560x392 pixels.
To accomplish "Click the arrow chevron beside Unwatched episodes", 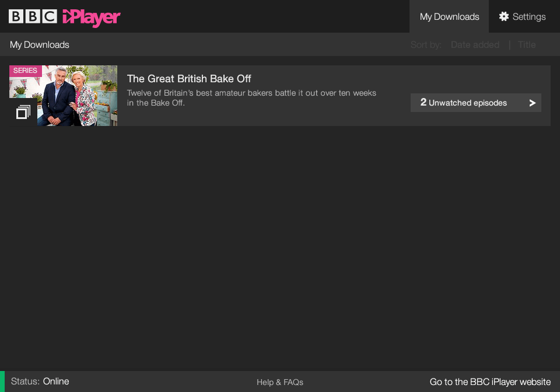I will pos(532,103).
